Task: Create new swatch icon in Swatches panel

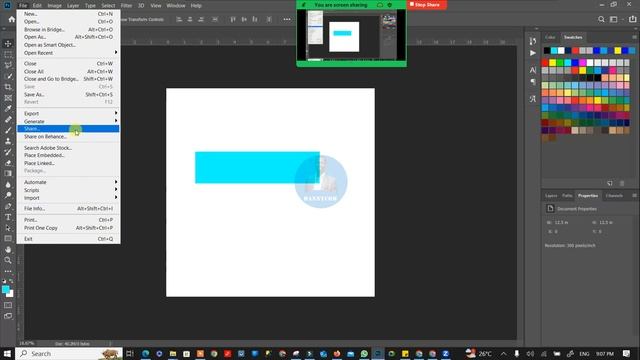Action: [610, 184]
